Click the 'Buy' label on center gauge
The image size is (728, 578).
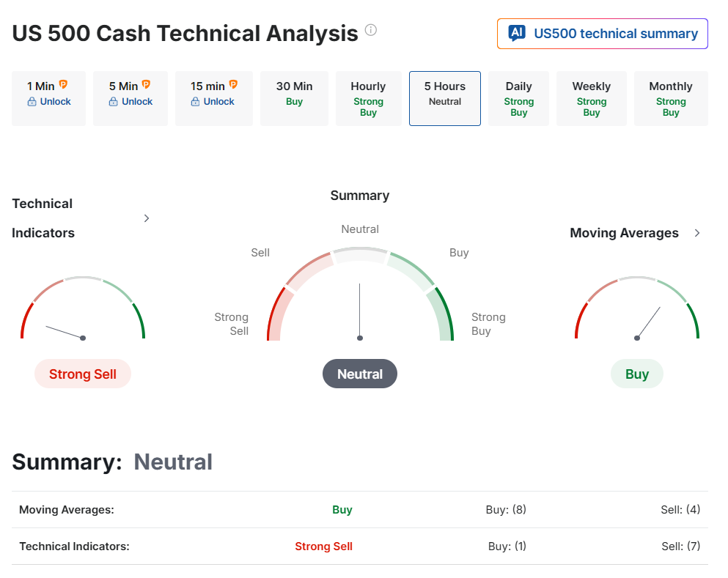459,252
